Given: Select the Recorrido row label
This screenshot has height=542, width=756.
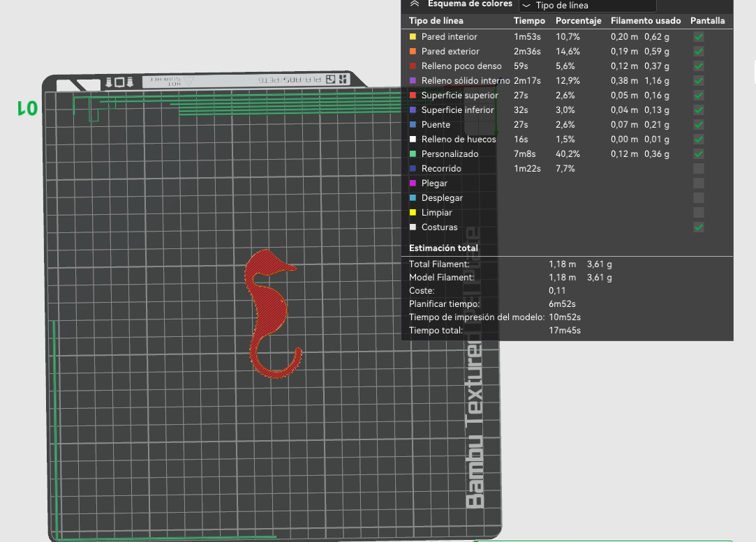Looking at the screenshot, I should tap(441, 169).
